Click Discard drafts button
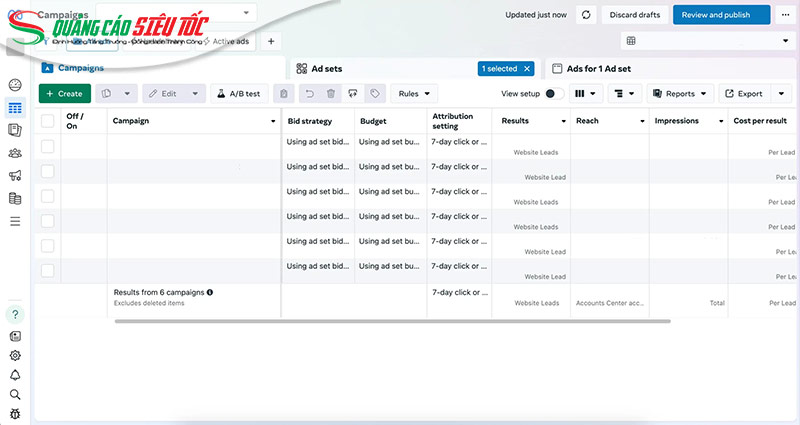This screenshot has width=800, height=425. click(635, 15)
